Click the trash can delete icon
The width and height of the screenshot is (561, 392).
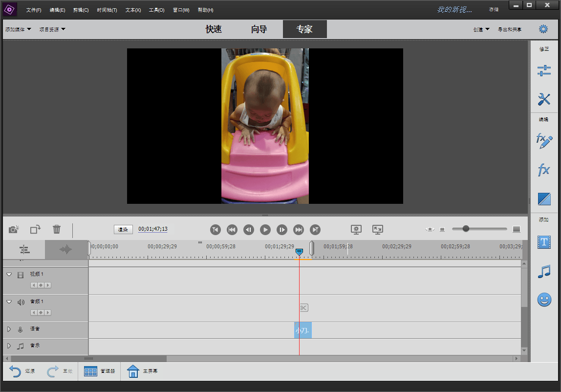[x=57, y=229]
